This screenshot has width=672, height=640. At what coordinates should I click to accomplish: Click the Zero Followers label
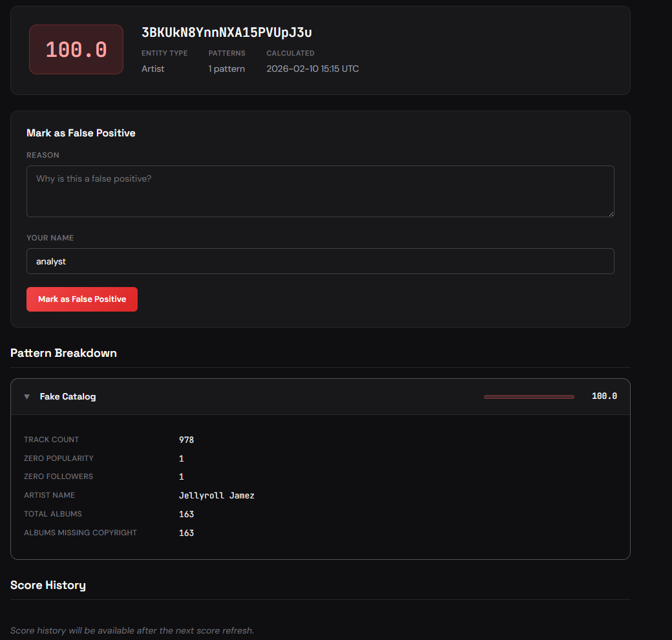click(58, 476)
